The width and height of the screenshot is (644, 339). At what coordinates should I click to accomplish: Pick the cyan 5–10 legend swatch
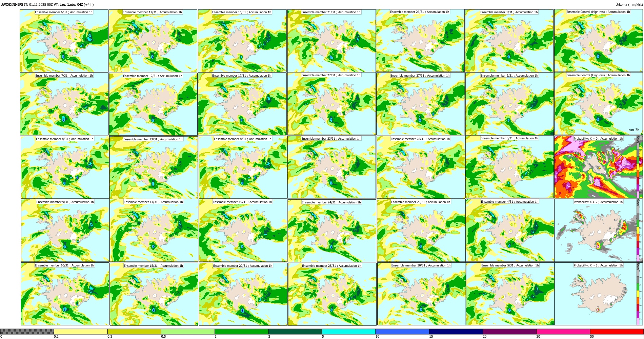pyautogui.click(x=349, y=332)
